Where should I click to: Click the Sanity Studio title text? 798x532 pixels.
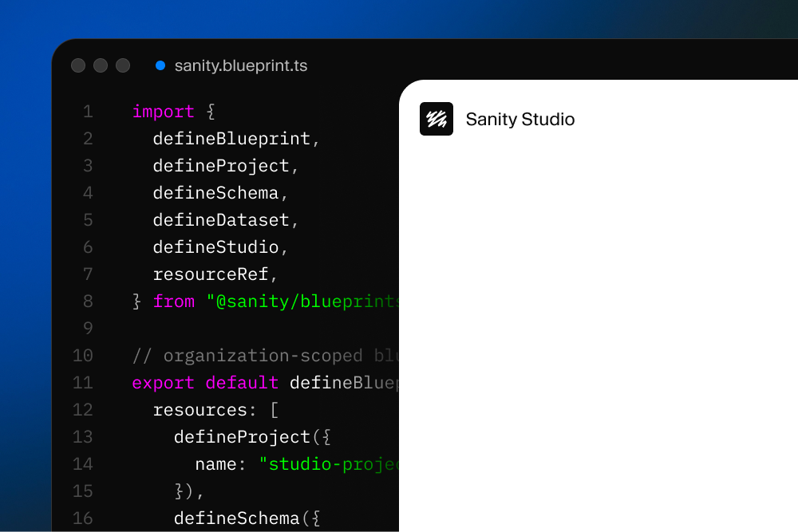click(x=520, y=119)
